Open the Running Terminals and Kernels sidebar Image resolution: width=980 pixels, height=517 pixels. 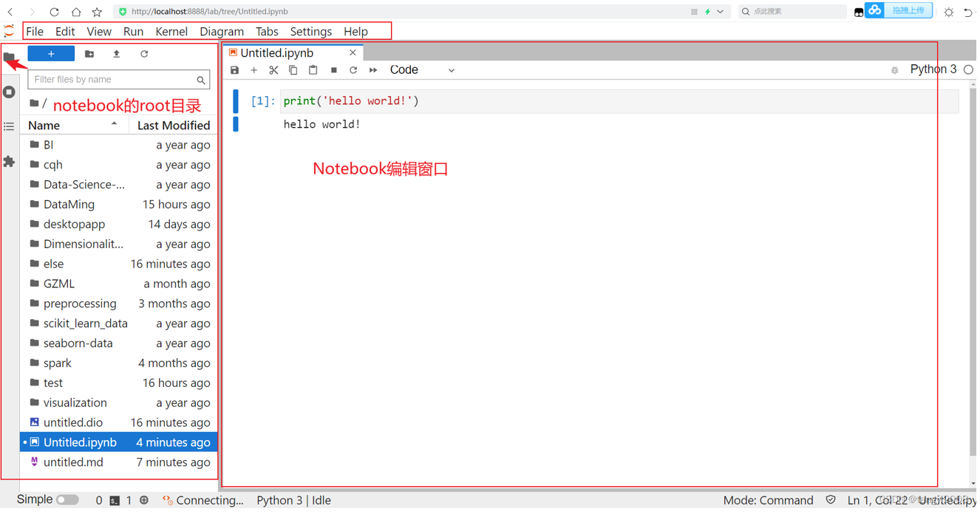(x=9, y=92)
